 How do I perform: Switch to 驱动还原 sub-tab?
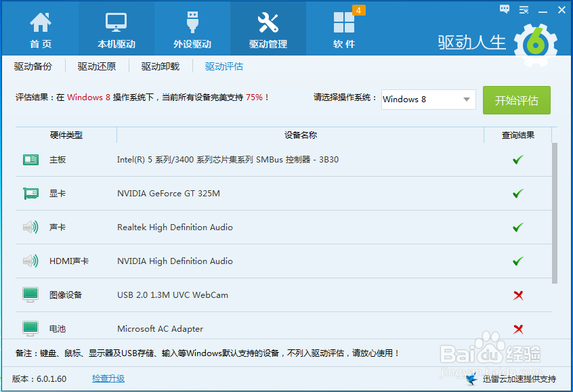(x=97, y=66)
